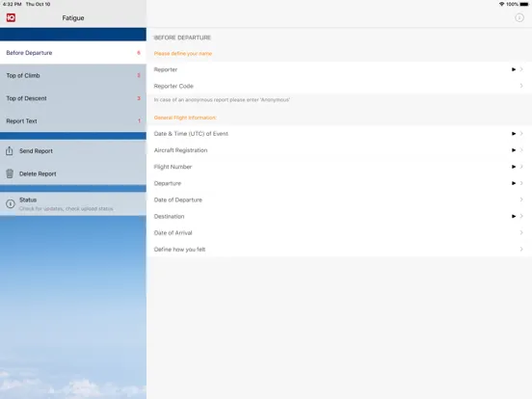Tap the trash icon beside Delete Report

click(10, 173)
